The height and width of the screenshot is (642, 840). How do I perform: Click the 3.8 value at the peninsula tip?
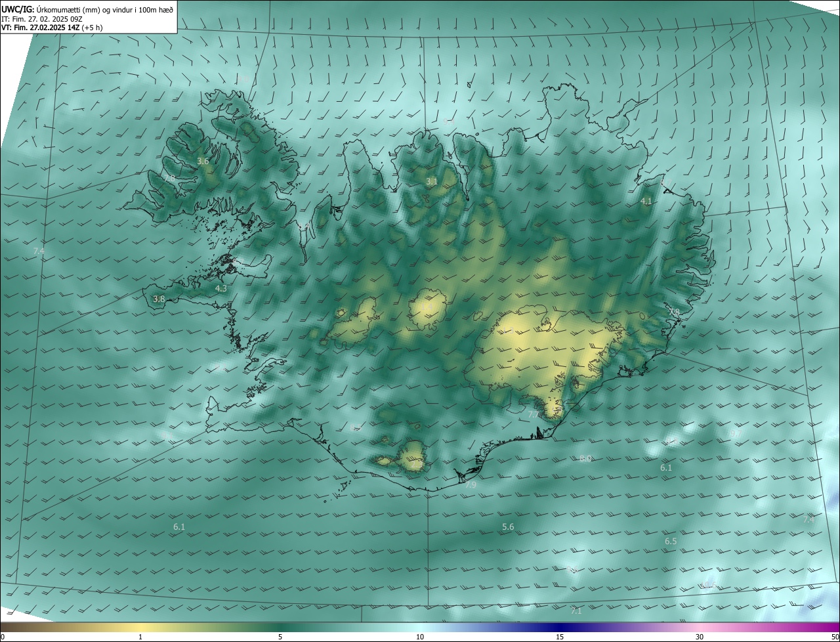click(x=159, y=299)
